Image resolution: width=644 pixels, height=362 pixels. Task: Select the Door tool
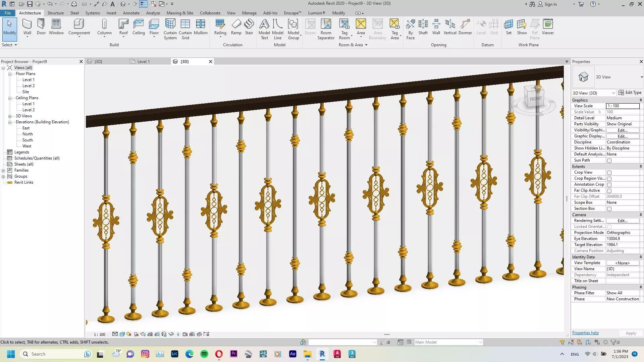tap(41, 27)
